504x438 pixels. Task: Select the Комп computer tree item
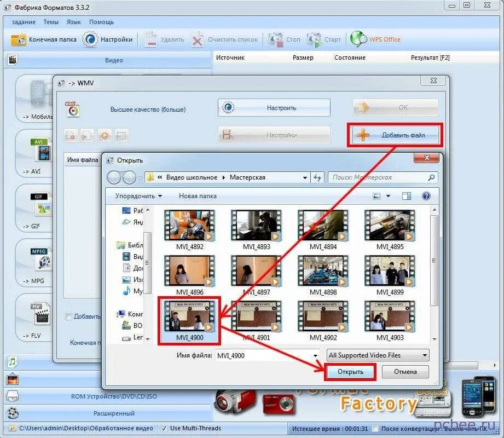[130, 314]
